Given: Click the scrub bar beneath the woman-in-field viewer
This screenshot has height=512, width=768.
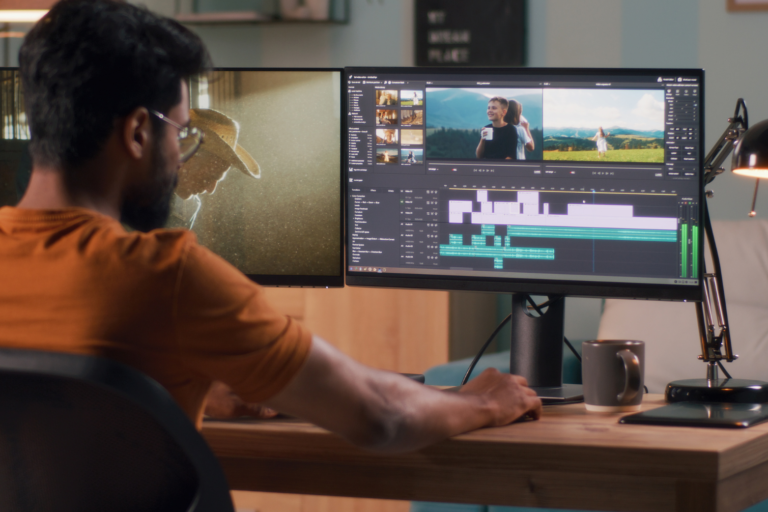Looking at the screenshot, I should (x=603, y=168).
